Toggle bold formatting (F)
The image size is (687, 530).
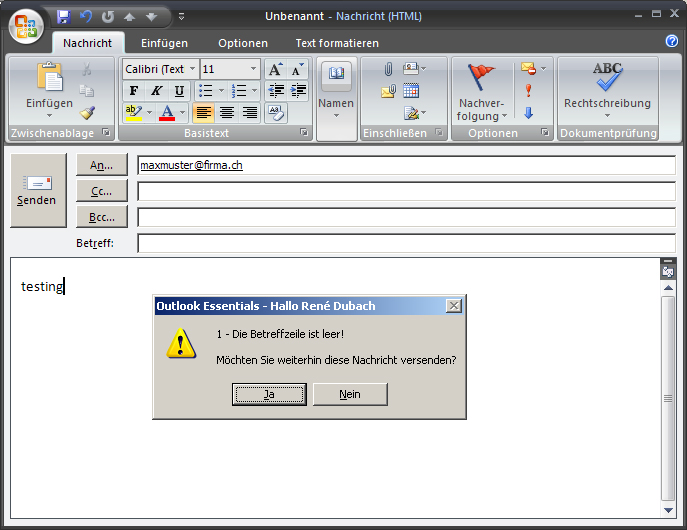pyautogui.click(x=134, y=91)
